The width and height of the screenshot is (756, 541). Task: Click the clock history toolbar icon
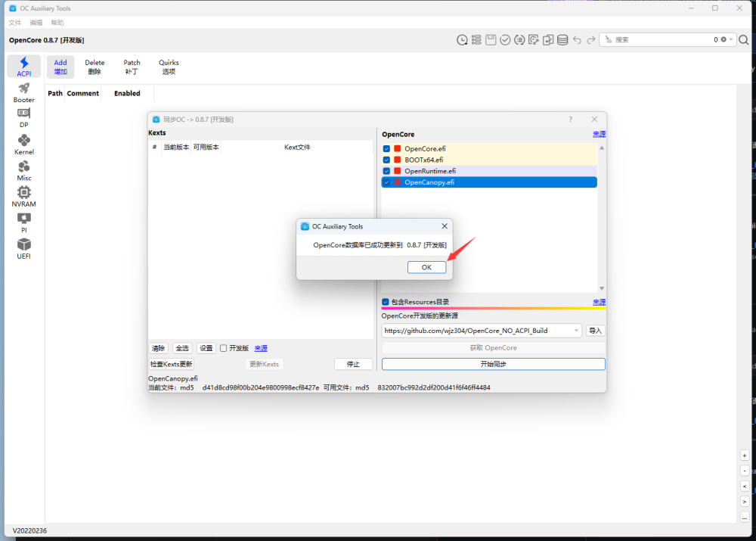[x=462, y=40]
